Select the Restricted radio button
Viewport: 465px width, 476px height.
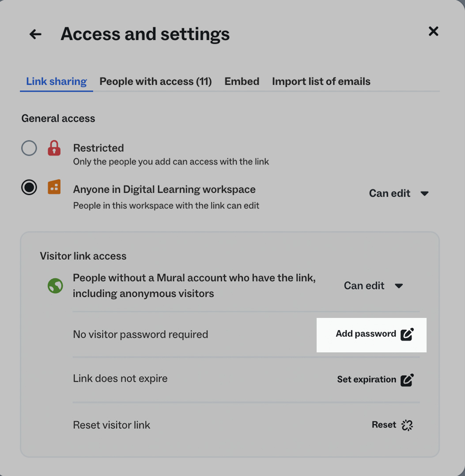29,148
